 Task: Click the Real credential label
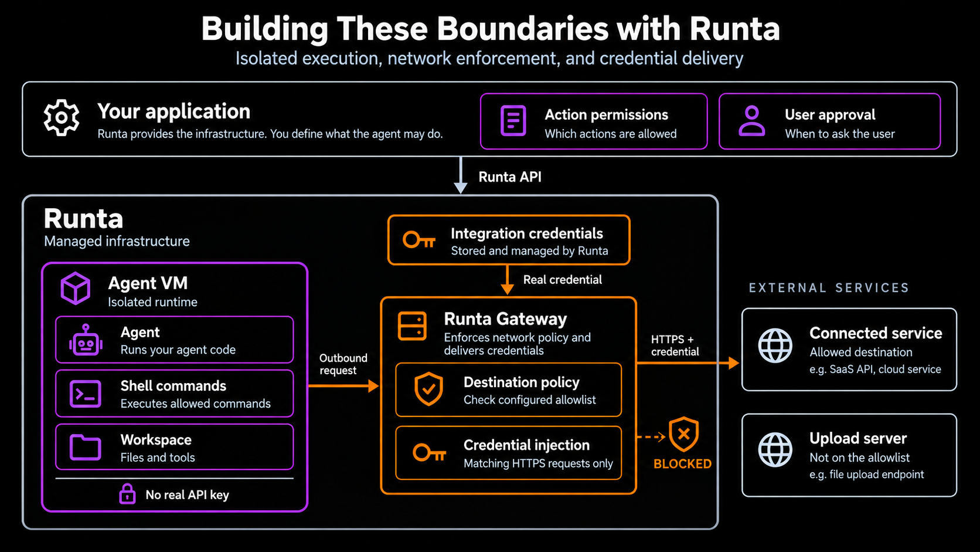pyautogui.click(x=562, y=280)
